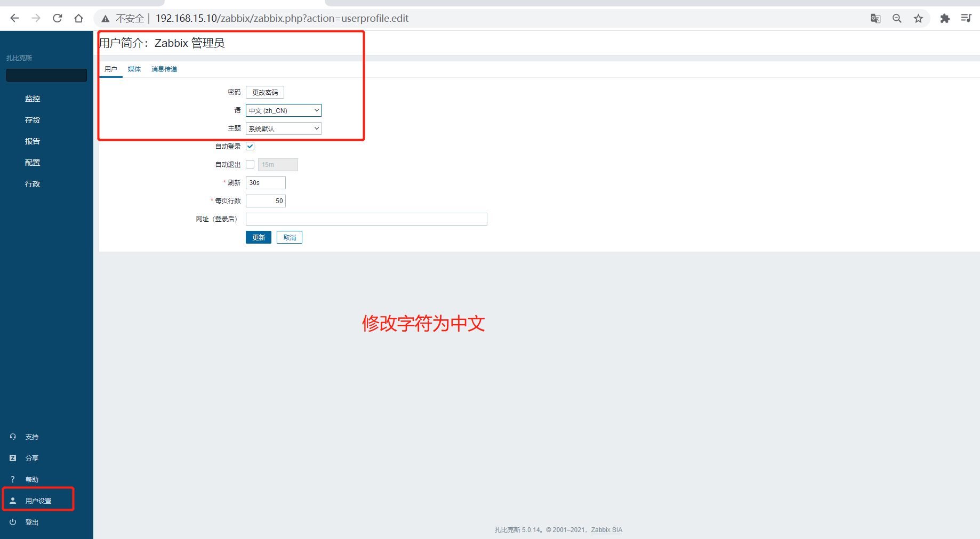
Task: Click the 网址 (登录后) input field
Action: (366, 219)
